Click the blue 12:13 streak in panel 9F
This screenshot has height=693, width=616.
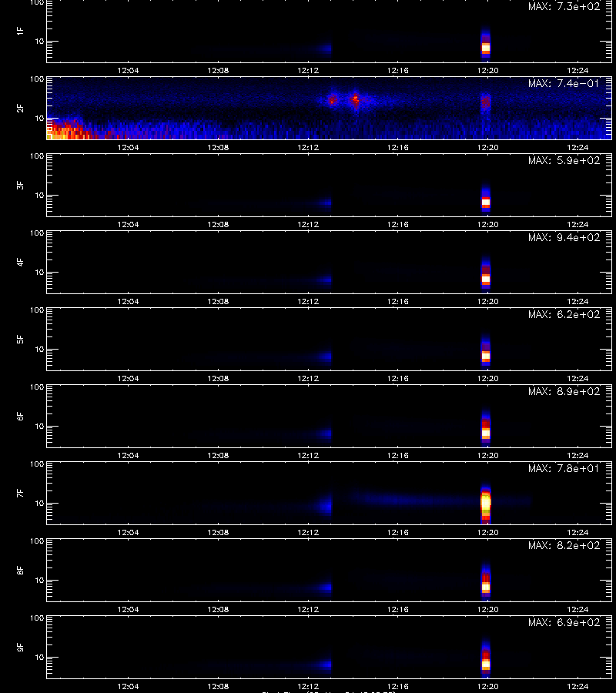[x=325, y=665]
